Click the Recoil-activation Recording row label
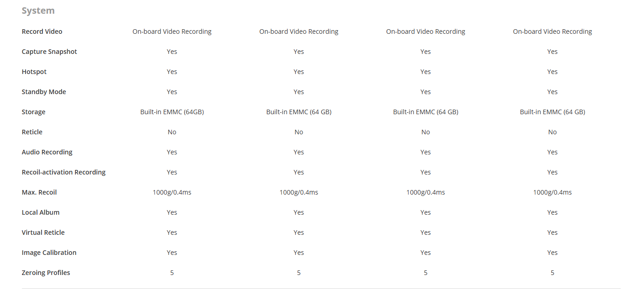This screenshot has width=644, height=296. tap(64, 172)
